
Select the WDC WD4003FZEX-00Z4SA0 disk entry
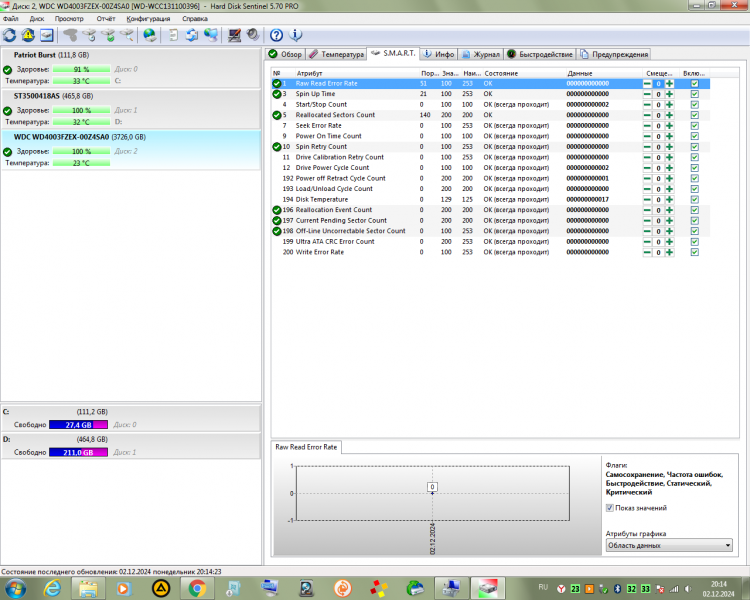pyautogui.click(x=131, y=150)
